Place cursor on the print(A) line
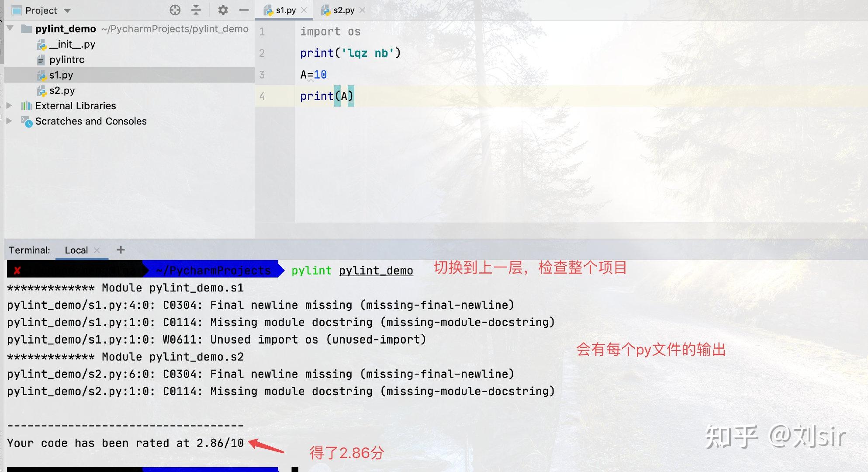 pos(327,96)
